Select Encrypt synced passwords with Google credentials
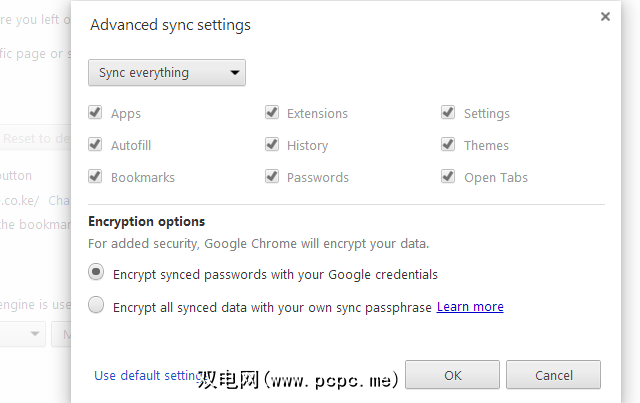The width and height of the screenshot is (640, 403). 97,273
